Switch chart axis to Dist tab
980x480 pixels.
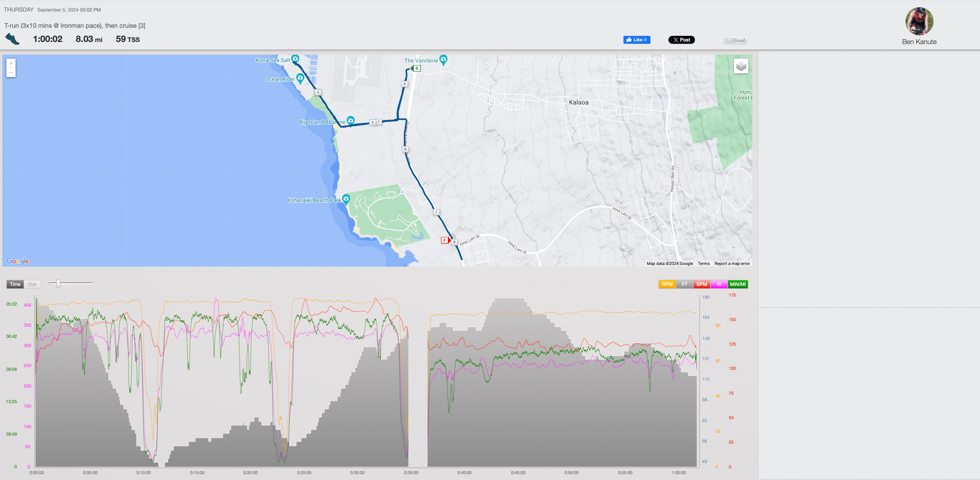click(x=32, y=284)
